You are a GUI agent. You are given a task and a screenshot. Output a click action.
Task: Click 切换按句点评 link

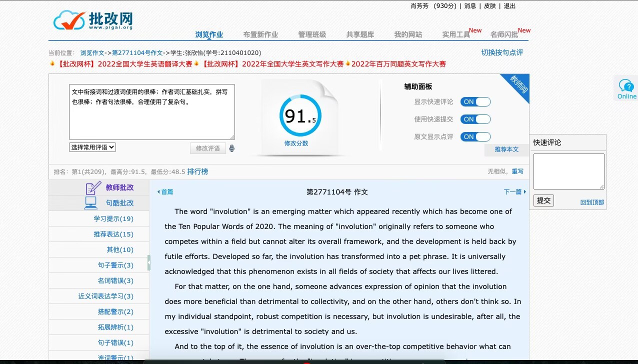(502, 52)
